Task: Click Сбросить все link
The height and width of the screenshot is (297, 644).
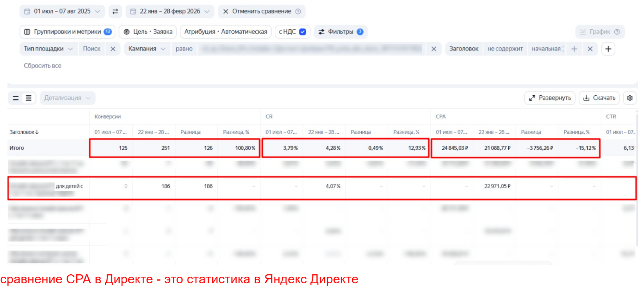Action: [x=43, y=66]
